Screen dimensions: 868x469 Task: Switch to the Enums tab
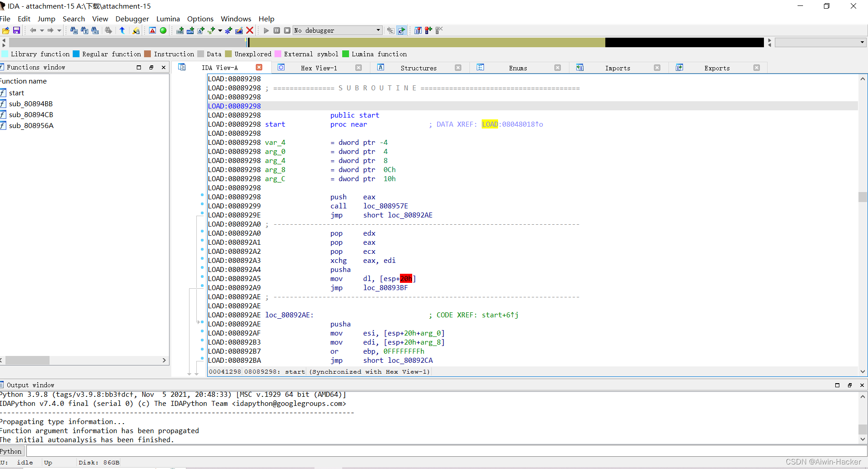518,68
